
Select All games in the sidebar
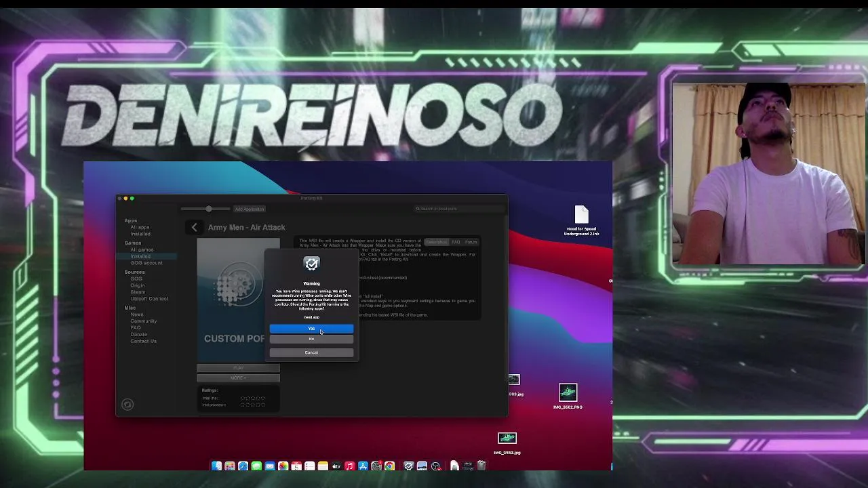point(142,250)
